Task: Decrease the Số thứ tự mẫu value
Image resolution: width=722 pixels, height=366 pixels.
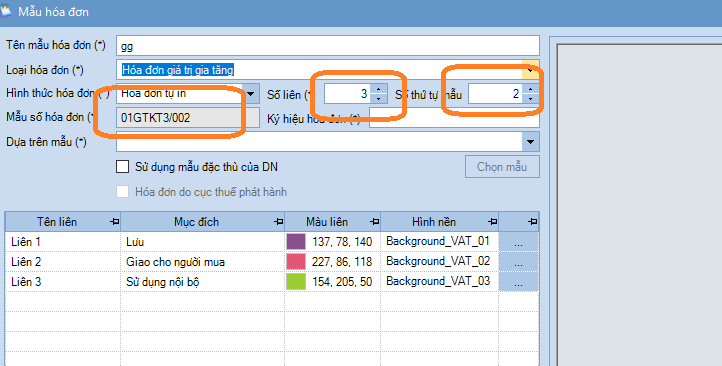Action: click(x=530, y=99)
